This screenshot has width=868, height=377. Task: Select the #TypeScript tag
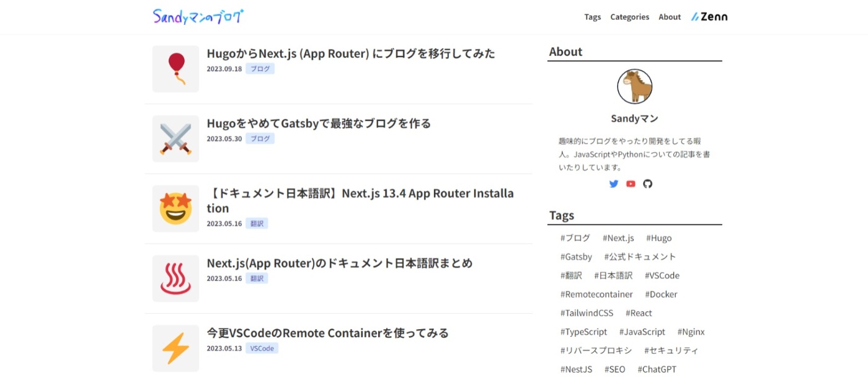pos(583,332)
